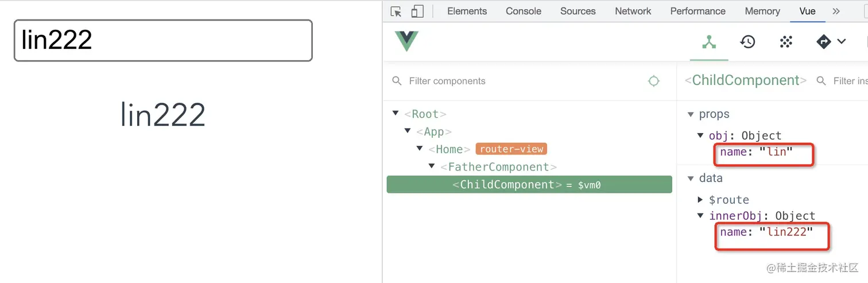
Task: Click the lin222 text input box
Action: pos(163,40)
